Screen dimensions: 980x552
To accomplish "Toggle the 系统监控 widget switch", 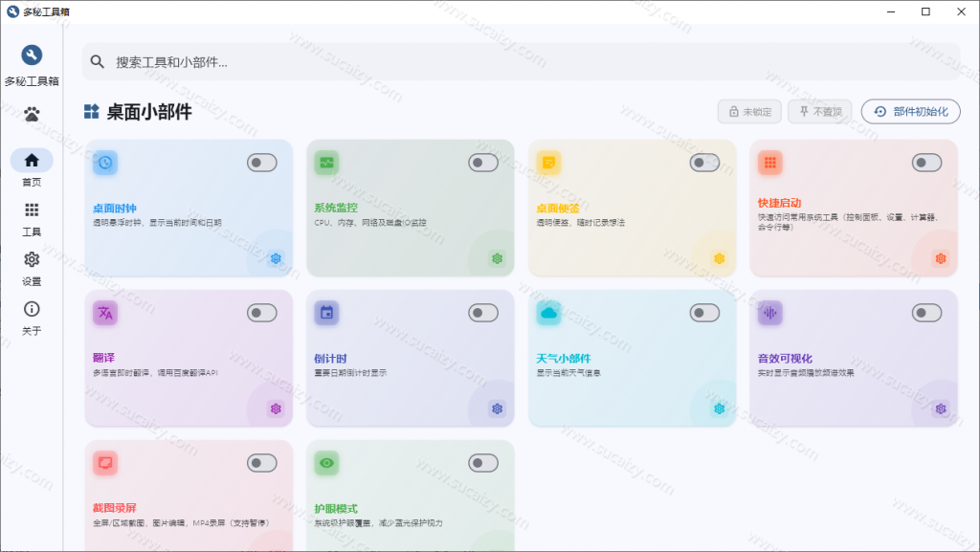I will coord(483,163).
